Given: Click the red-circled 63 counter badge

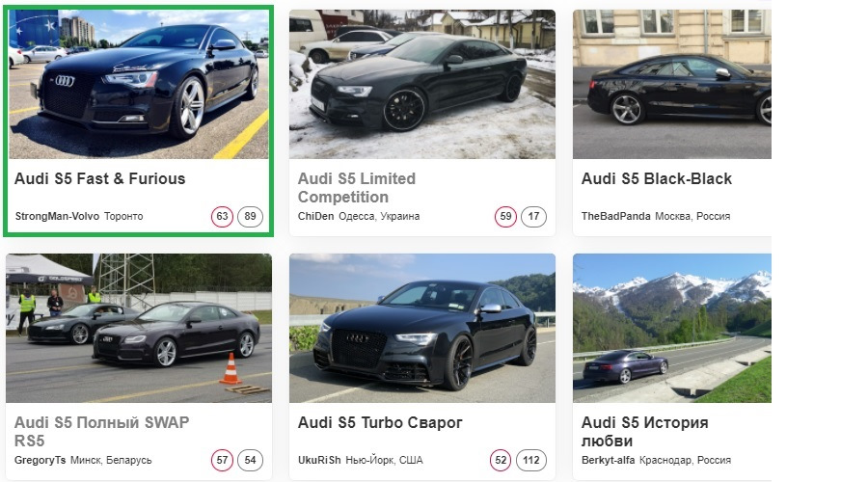Looking at the screenshot, I should coord(223,217).
